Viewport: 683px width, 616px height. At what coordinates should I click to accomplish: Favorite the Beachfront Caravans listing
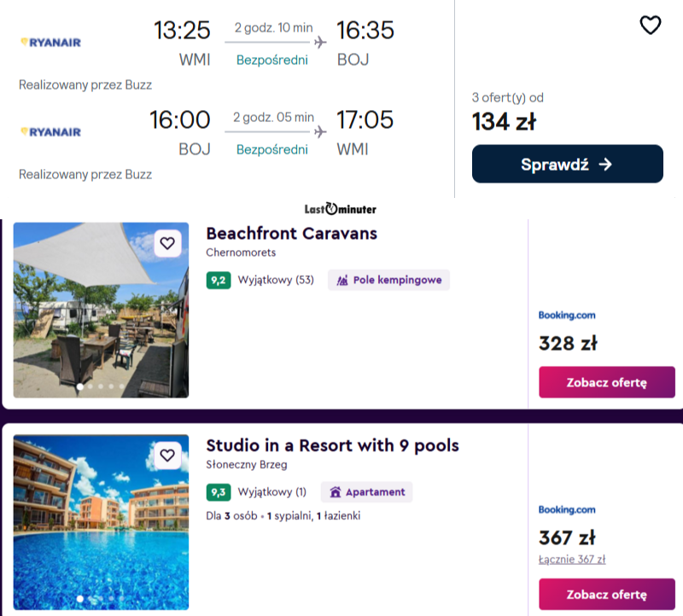[x=167, y=243]
